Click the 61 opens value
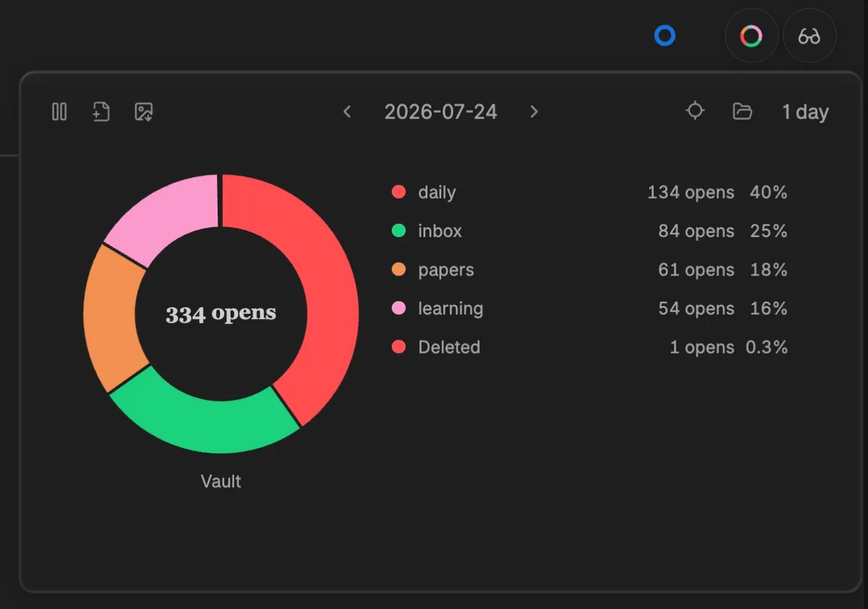This screenshot has height=609, width=868. click(696, 270)
